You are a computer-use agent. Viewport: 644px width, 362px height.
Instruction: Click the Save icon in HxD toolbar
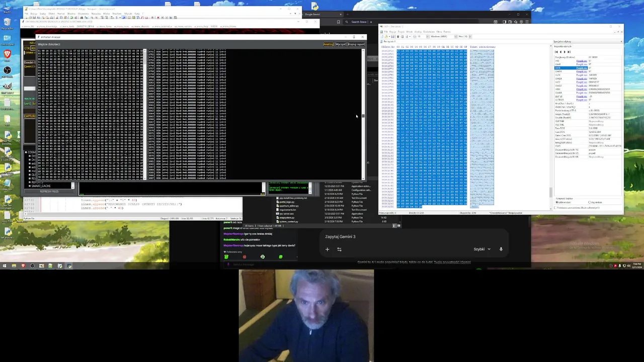point(392,37)
